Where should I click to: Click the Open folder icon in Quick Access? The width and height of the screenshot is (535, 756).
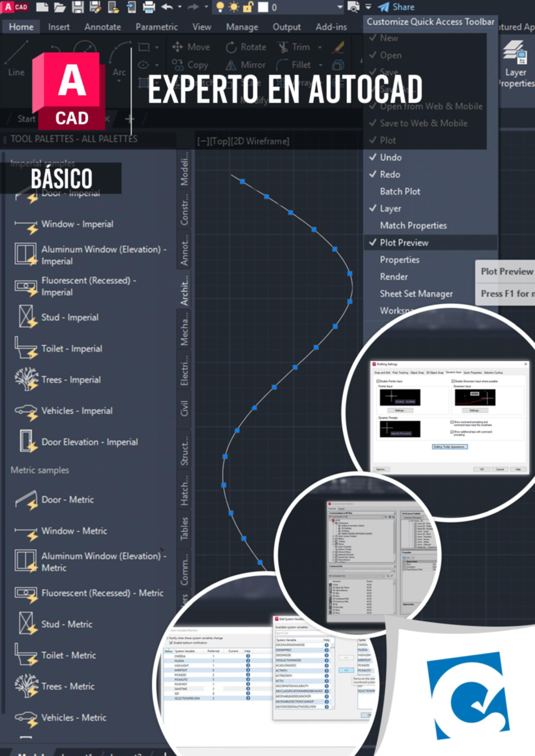tap(60, 7)
